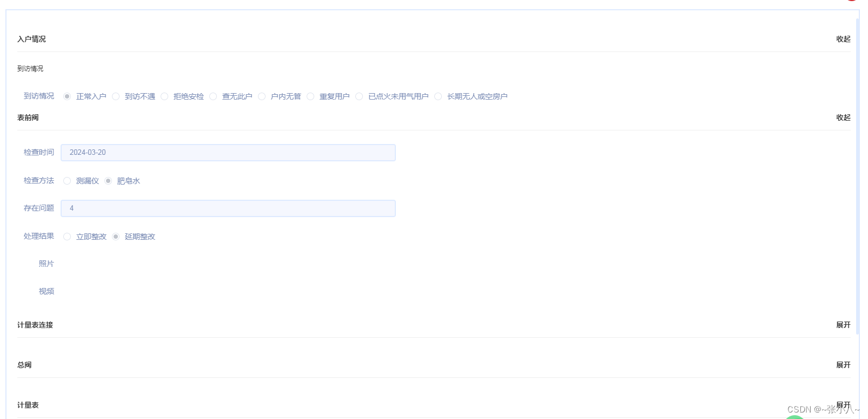Expand the 总阀 section via 展开
868x419 pixels.
[x=843, y=365]
